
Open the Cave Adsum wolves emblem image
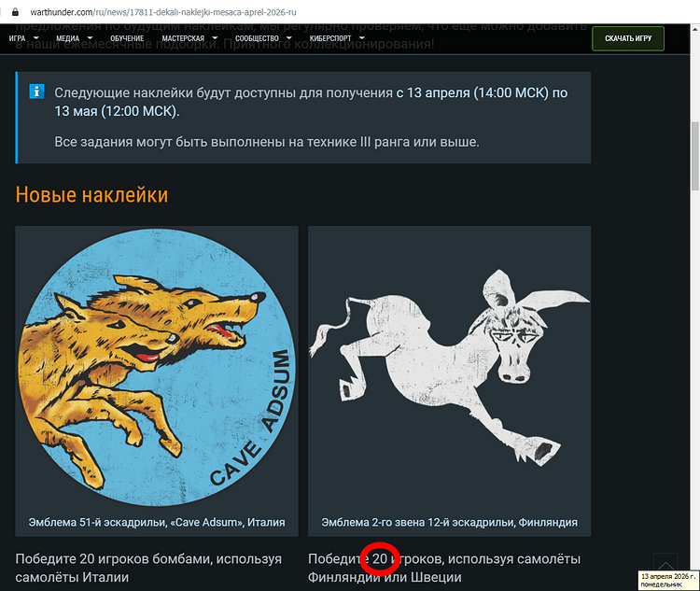pos(157,368)
